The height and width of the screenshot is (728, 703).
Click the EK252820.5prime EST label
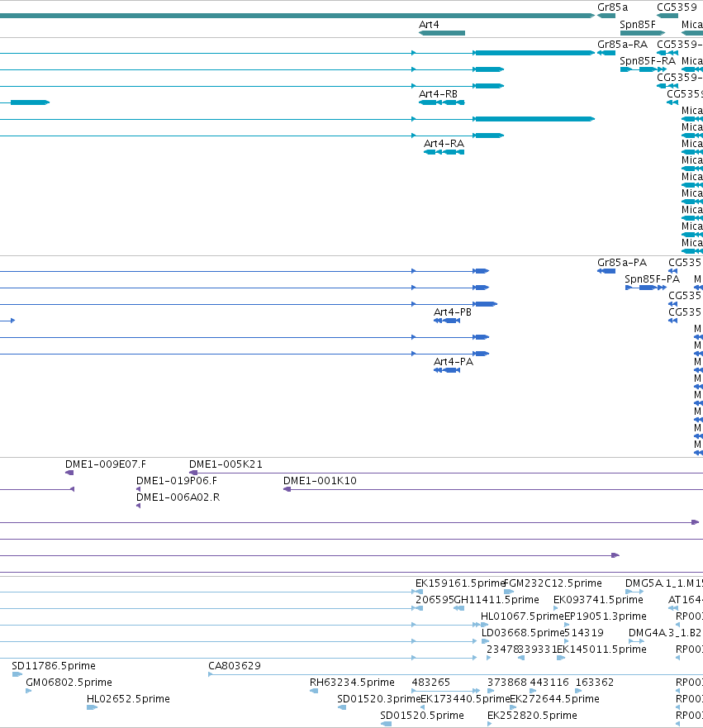532,716
